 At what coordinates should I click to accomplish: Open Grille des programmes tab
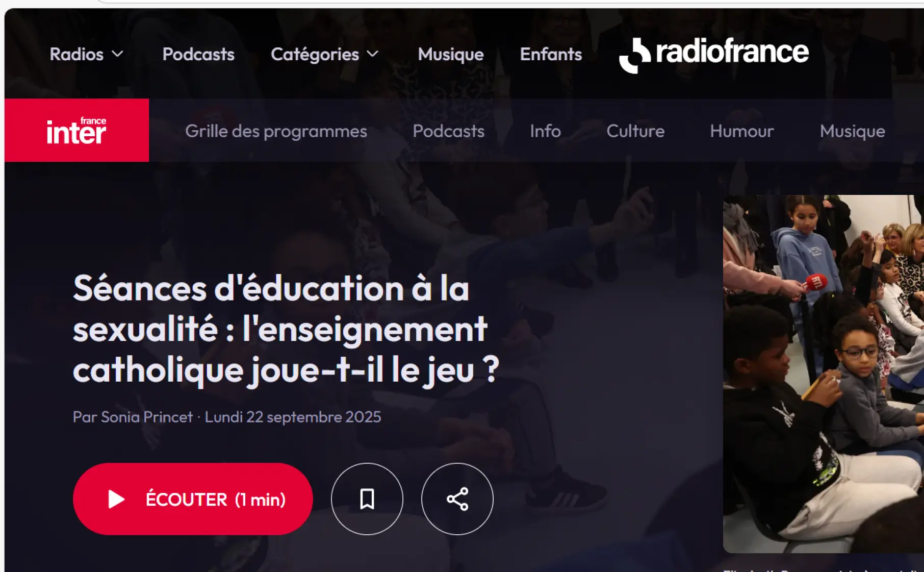click(x=276, y=131)
